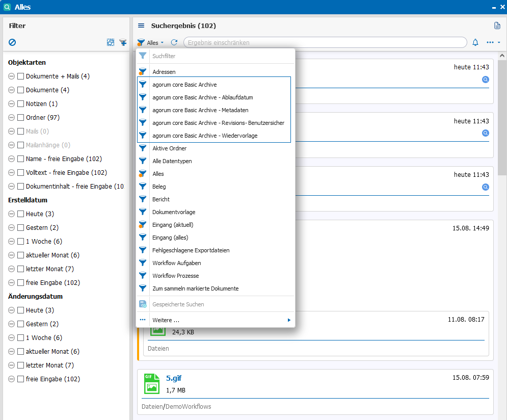Check the Dokumente (4) checkbox

coord(20,90)
